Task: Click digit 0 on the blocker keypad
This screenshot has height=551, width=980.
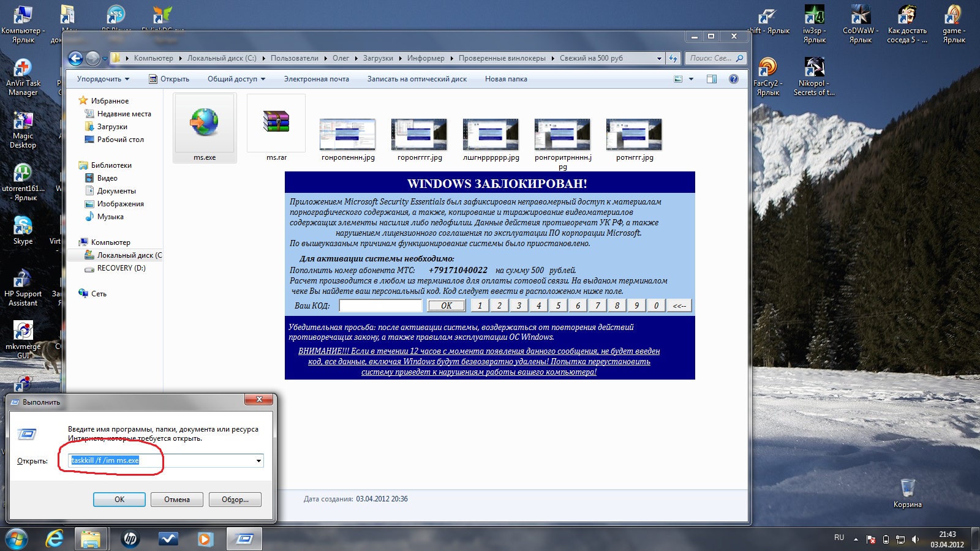Action: point(656,305)
